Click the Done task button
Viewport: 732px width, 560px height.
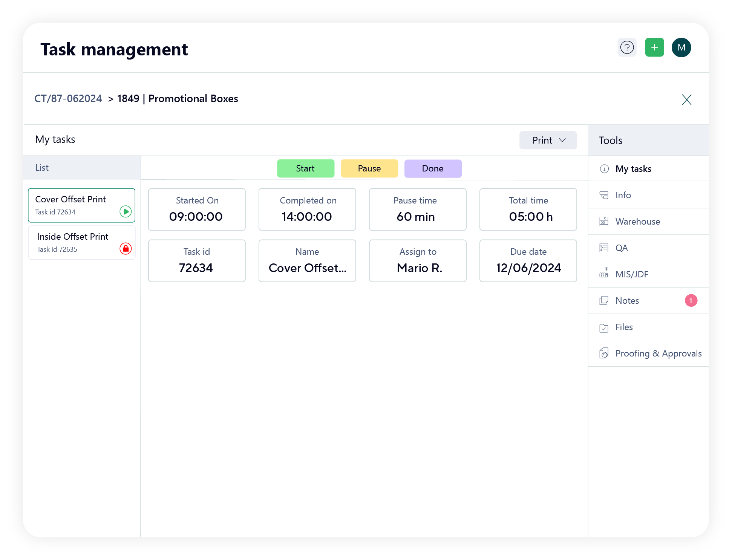coord(433,169)
